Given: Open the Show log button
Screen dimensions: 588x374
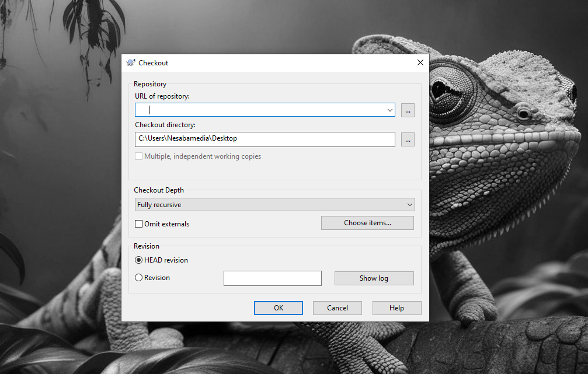Looking at the screenshot, I should [x=374, y=278].
